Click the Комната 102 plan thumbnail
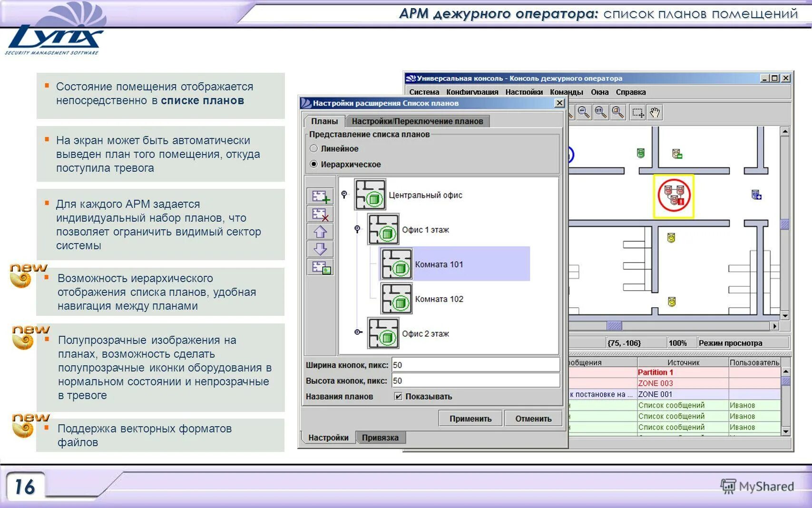812x508 pixels. [396, 299]
